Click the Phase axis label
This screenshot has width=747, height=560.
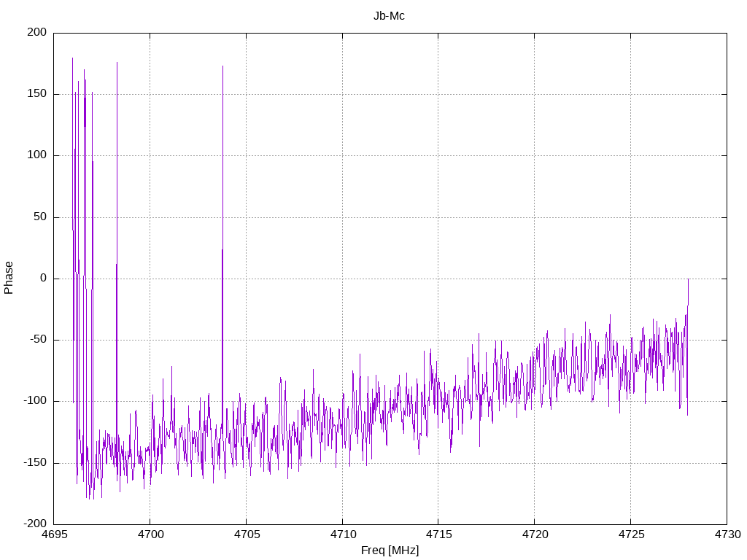pos(9,278)
